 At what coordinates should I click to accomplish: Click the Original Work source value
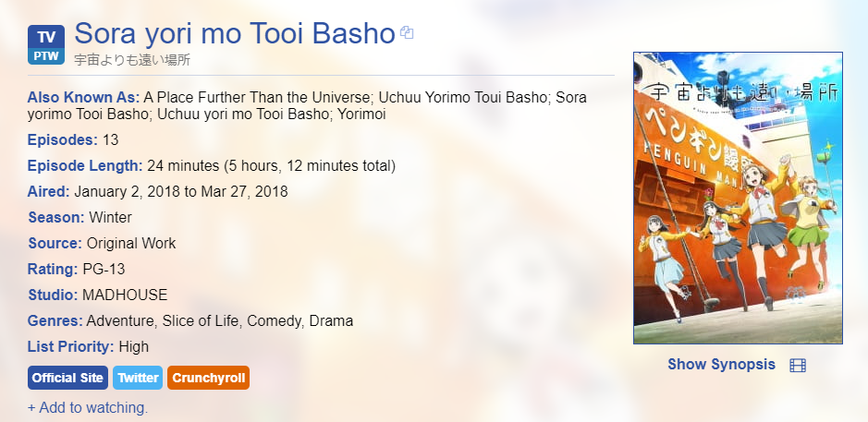point(131,244)
